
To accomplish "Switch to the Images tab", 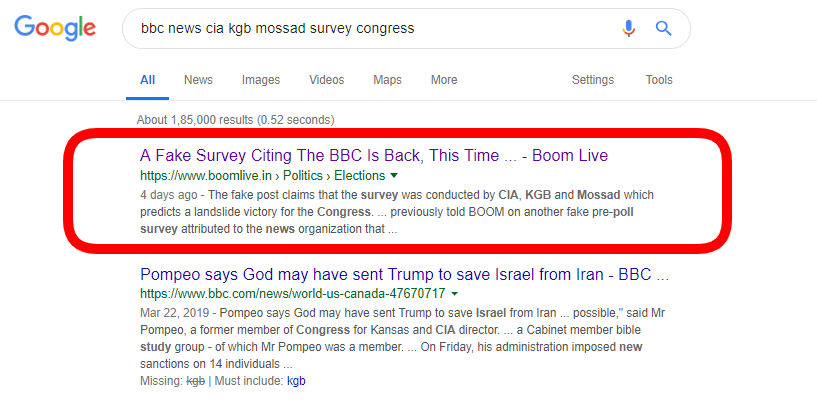I will (x=261, y=80).
